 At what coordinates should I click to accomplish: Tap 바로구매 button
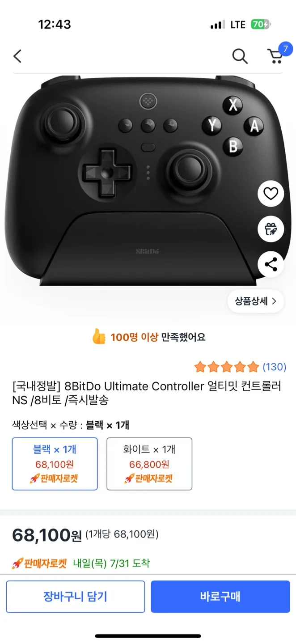tap(220, 597)
